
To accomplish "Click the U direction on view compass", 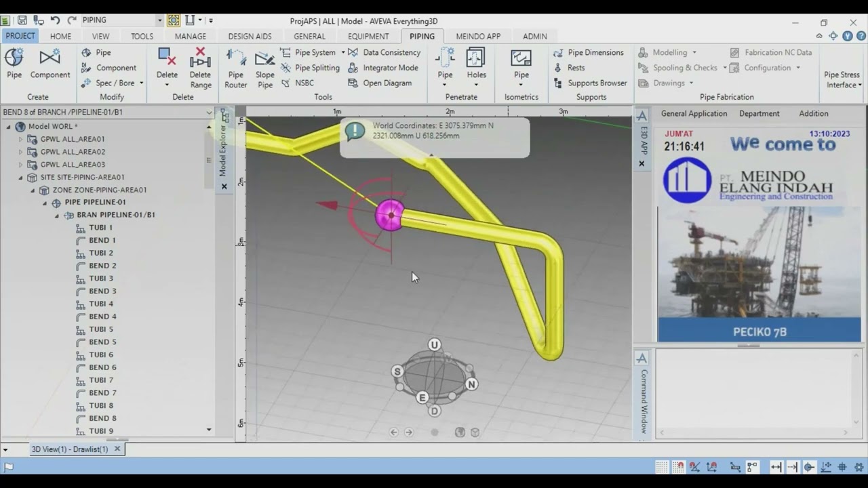I will 435,345.
